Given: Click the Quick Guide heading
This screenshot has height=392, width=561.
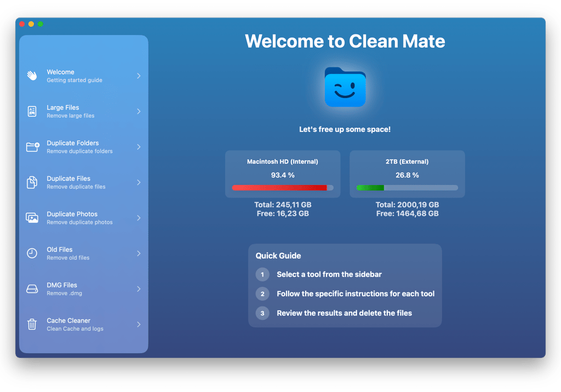Looking at the screenshot, I should tap(278, 256).
